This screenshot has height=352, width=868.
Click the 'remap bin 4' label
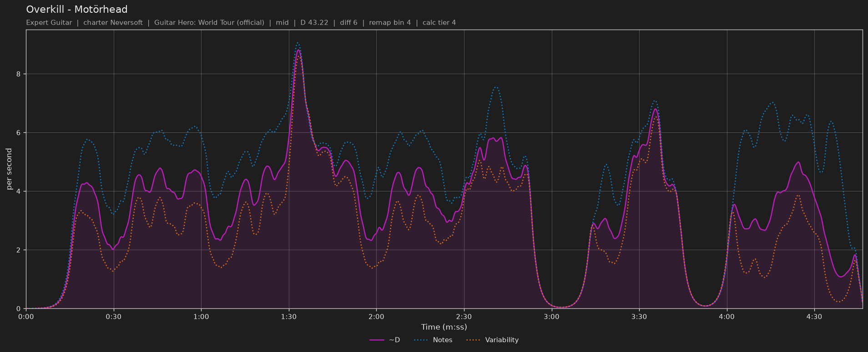pos(390,22)
